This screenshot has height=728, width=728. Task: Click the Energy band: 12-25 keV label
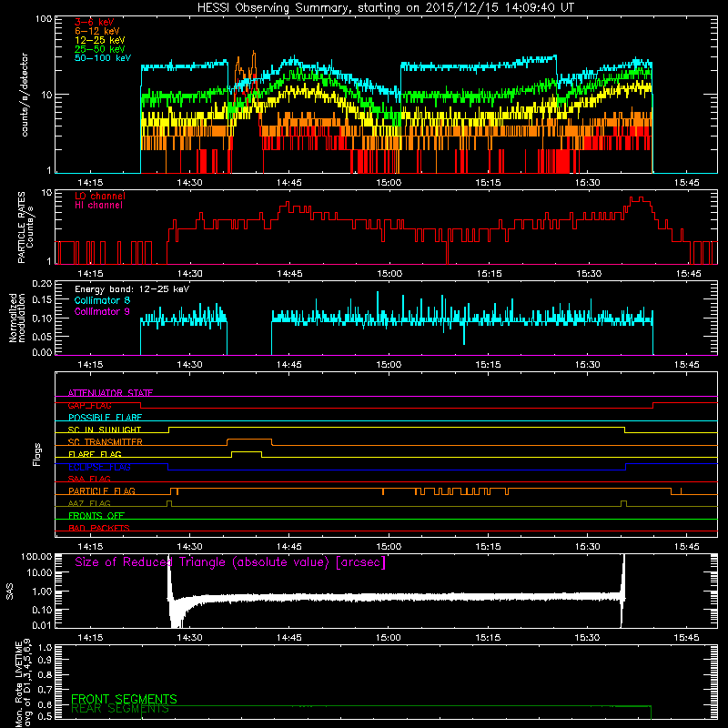(x=132, y=289)
